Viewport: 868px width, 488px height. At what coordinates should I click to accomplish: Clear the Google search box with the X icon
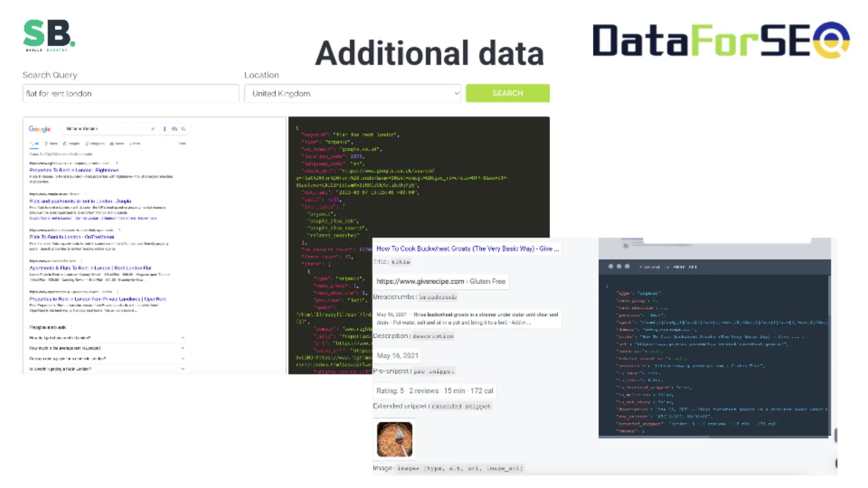(153, 129)
